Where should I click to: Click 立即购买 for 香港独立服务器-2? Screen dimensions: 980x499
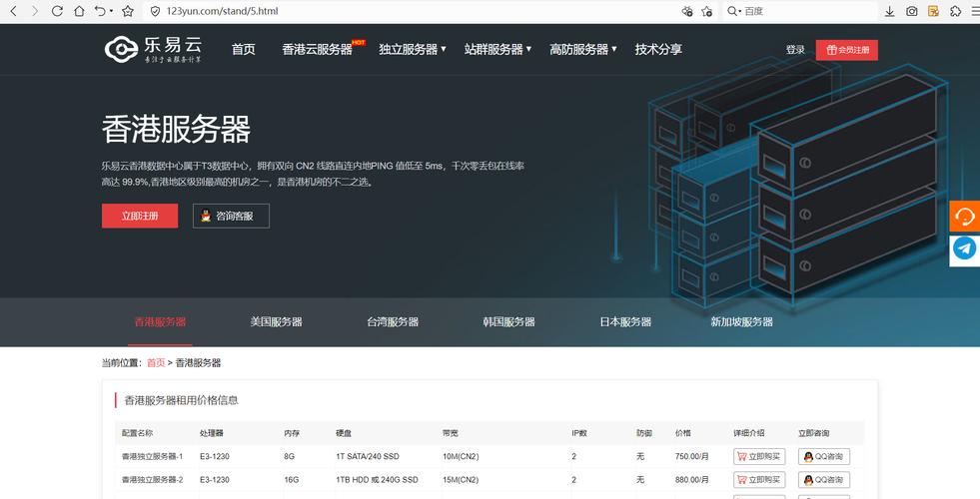click(x=759, y=480)
